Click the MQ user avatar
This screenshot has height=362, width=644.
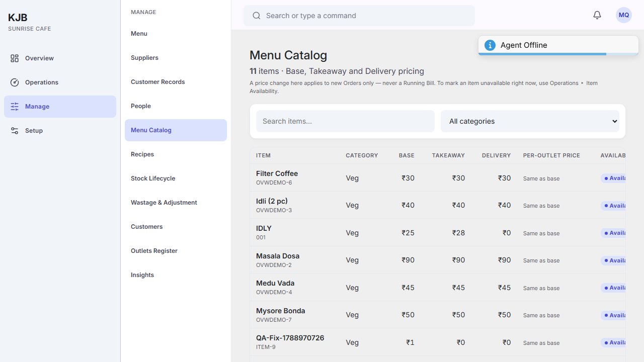(x=624, y=15)
